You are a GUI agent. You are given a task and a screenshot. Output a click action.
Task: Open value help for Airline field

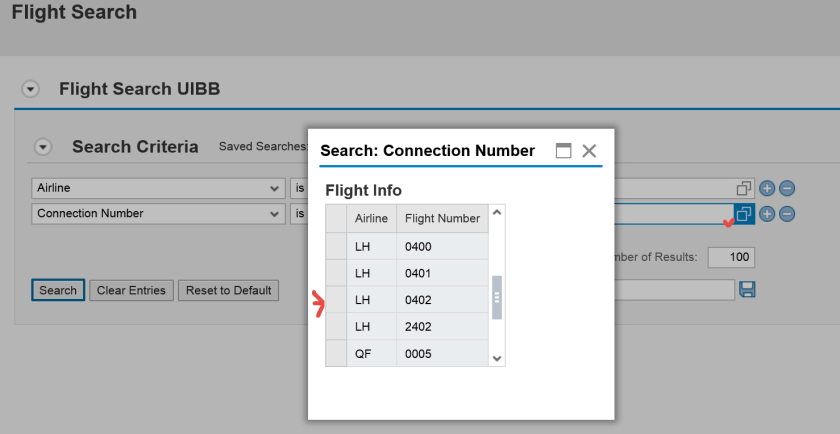click(x=743, y=188)
